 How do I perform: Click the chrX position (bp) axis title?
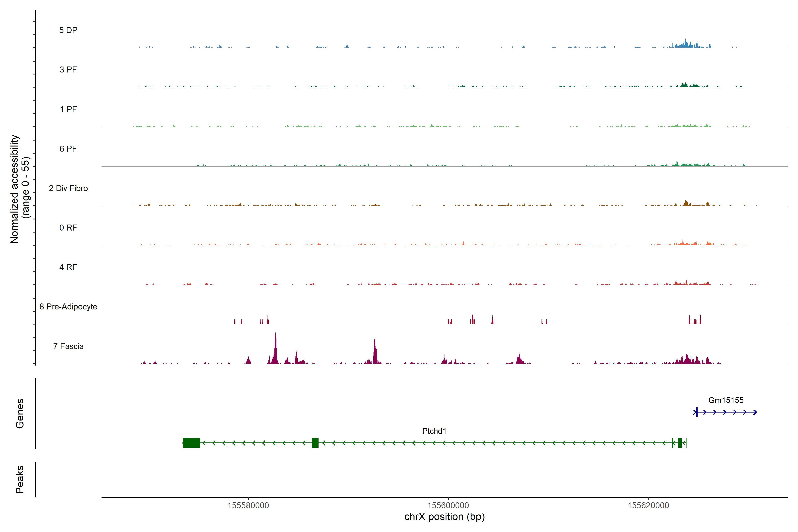444,517
